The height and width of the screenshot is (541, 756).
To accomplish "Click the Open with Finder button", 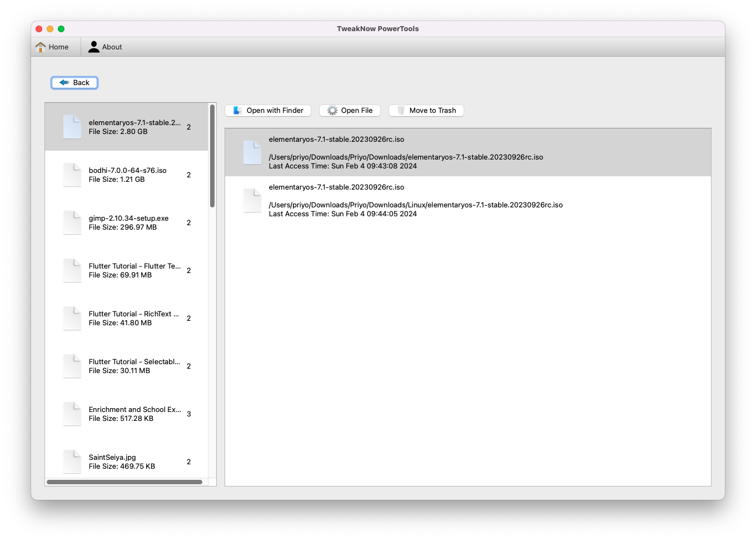I will tap(267, 110).
